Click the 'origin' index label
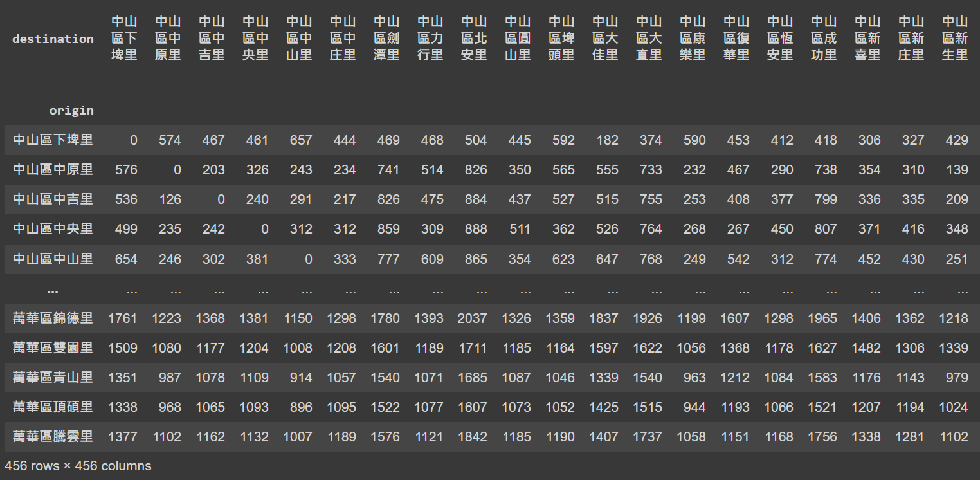Image resolution: width=980 pixels, height=480 pixels. pyautogui.click(x=71, y=110)
